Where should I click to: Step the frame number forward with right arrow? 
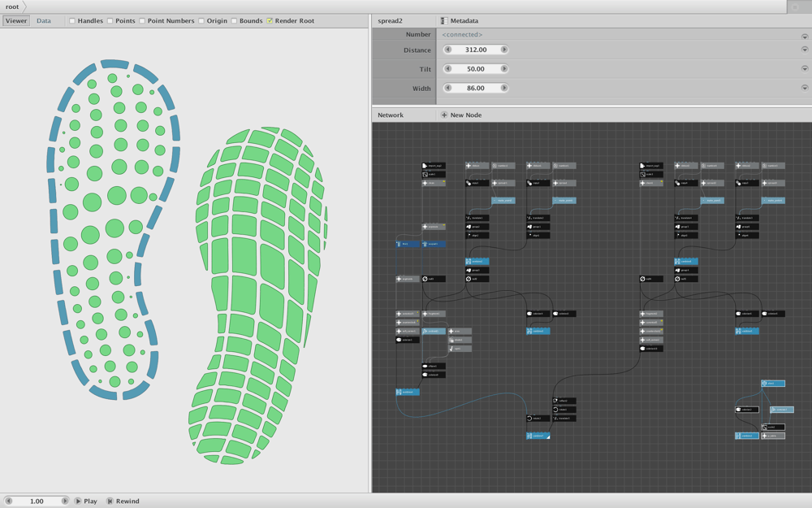tap(65, 501)
